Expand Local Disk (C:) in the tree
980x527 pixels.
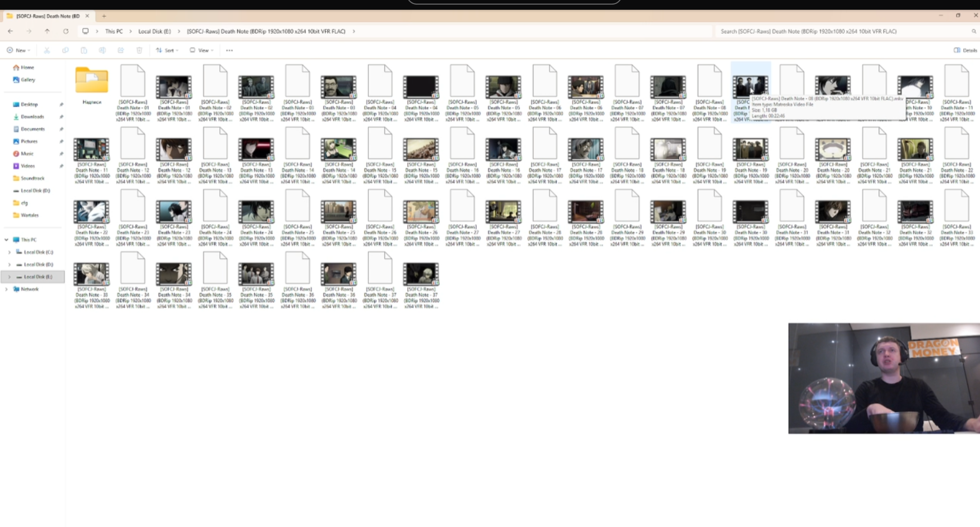pyautogui.click(x=9, y=252)
